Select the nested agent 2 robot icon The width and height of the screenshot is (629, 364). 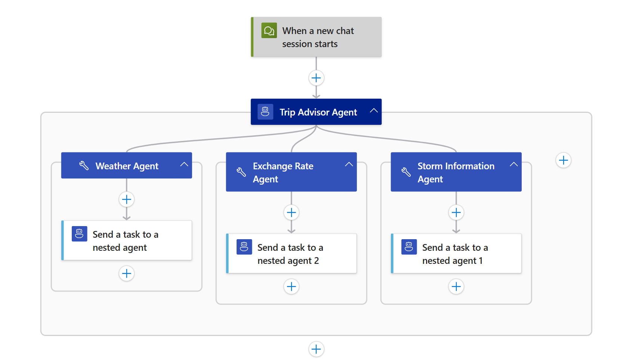pos(244,247)
